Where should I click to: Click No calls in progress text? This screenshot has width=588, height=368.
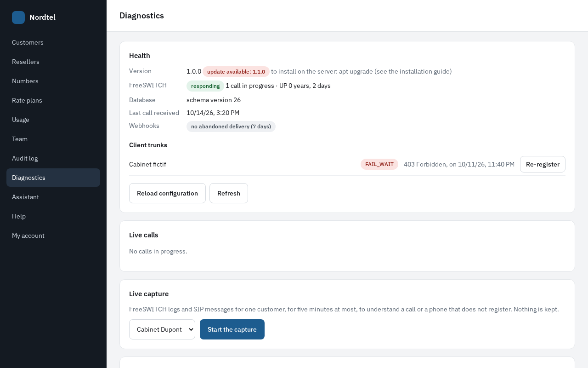(x=158, y=251)
